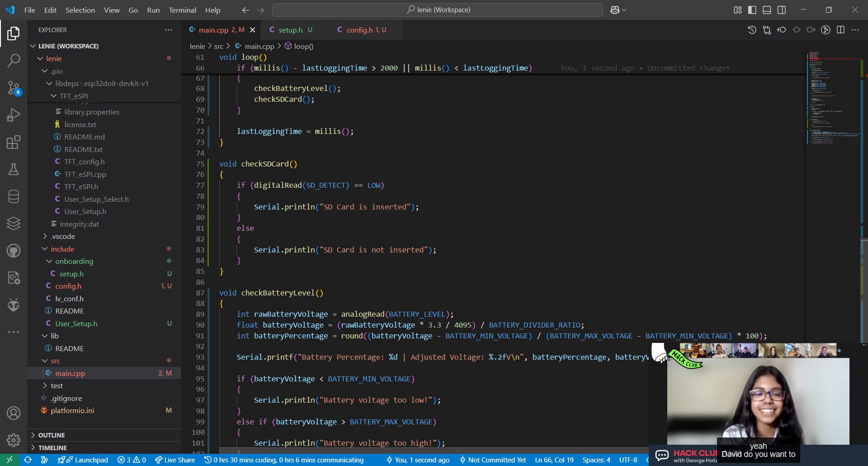Go forward in editor navigation history
The width and height of the screenshot is (868, 466).
260,10
